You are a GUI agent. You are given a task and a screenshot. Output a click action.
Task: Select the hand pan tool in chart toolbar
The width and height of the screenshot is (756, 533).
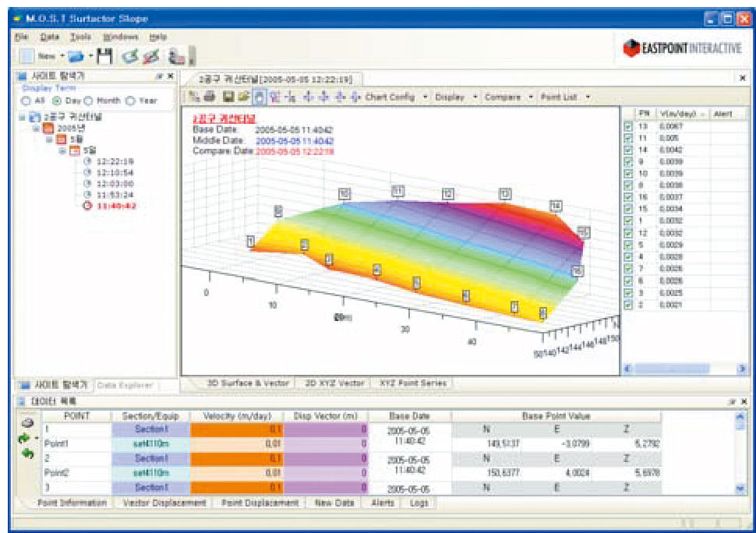259,97
